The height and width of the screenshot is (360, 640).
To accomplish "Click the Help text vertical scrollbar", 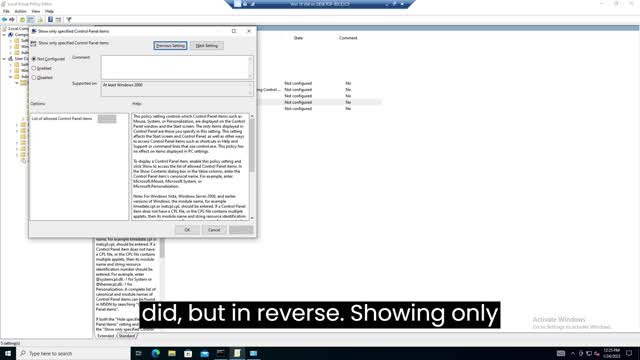I will [x=252, y=167].
